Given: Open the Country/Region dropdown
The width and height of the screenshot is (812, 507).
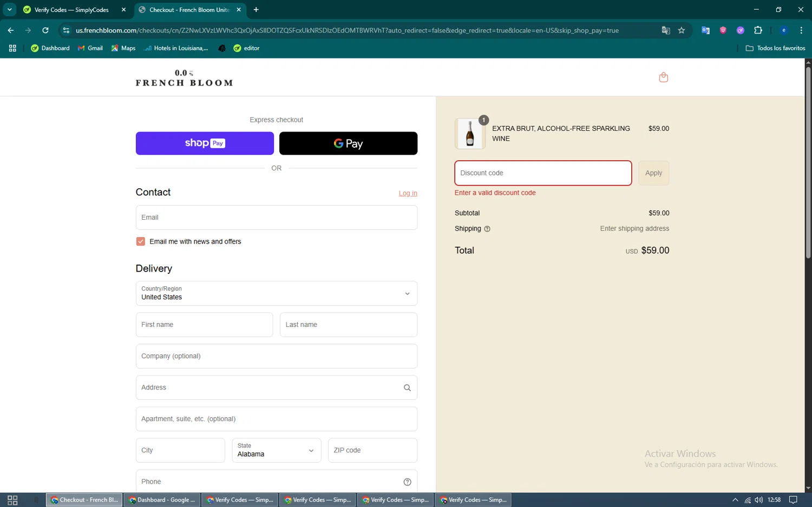Looking at the screenshot, I should (277, 293).
